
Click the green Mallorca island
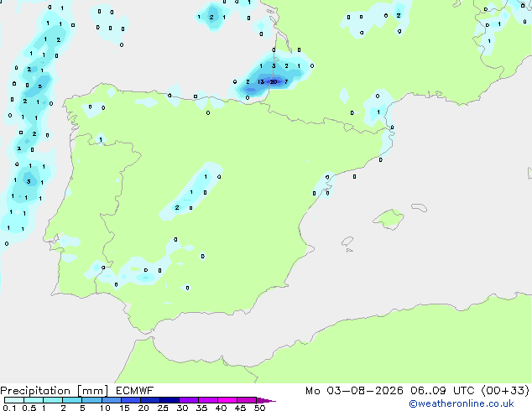click(x=389, y=219)
